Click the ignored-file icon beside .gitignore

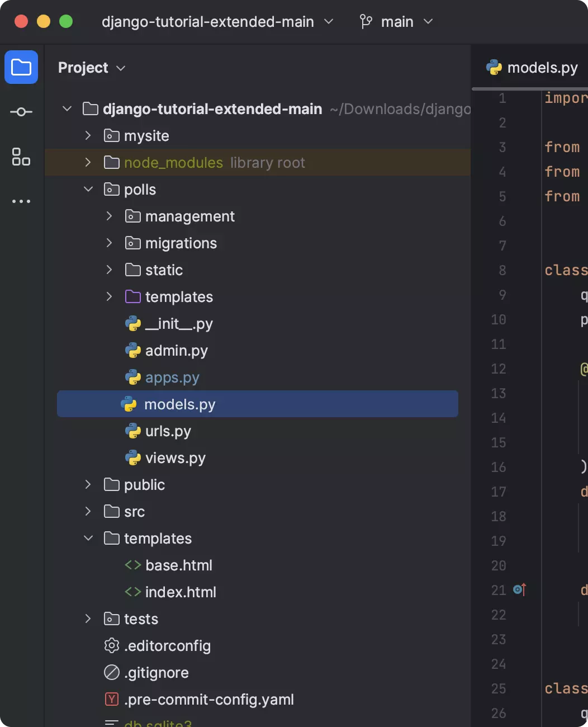pyautogui.click(x=112, y=672)
